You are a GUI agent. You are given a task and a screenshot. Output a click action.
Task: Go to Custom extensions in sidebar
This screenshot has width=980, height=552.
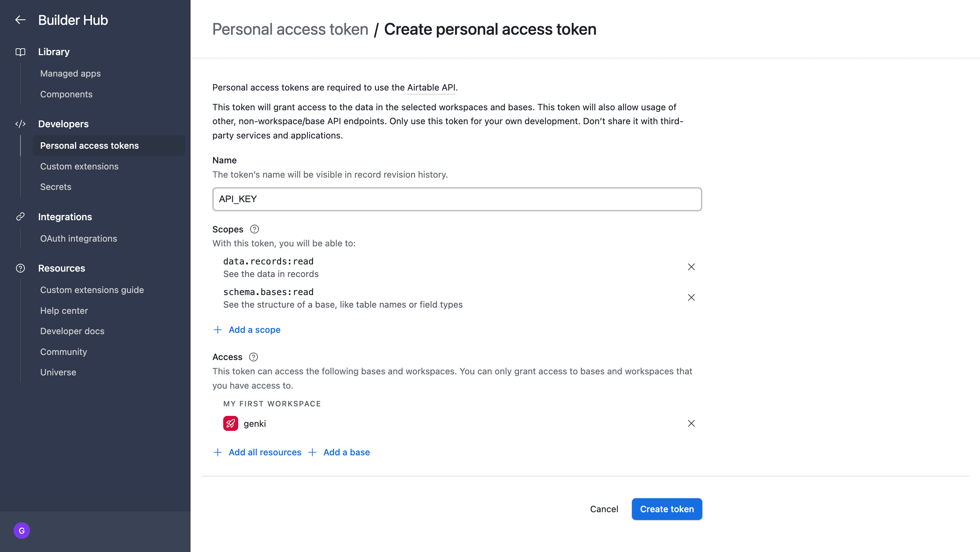(79, 166)
